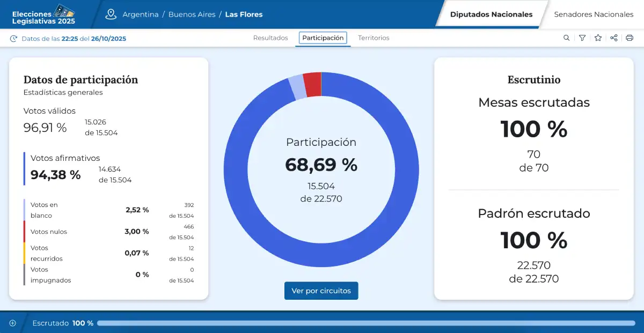
Task: Navigate to Argentina in breadcrumb
Action: (141, 14)
